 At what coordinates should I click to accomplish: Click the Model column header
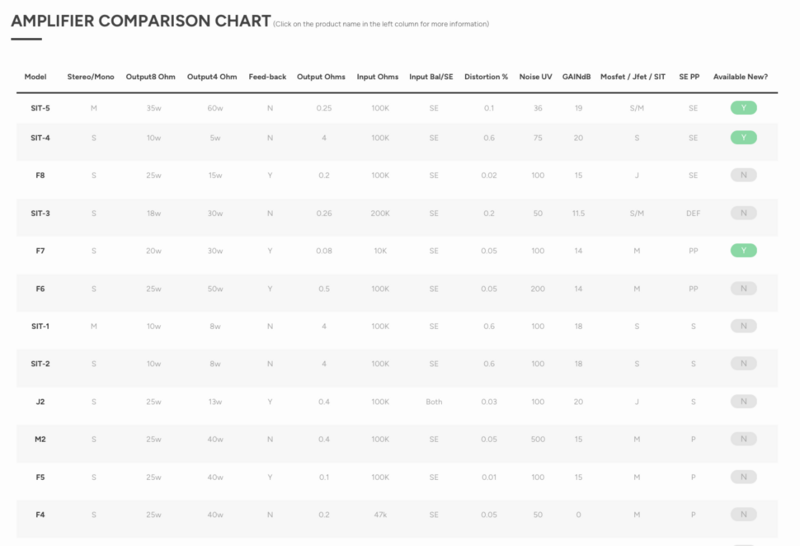click(36, 76)
